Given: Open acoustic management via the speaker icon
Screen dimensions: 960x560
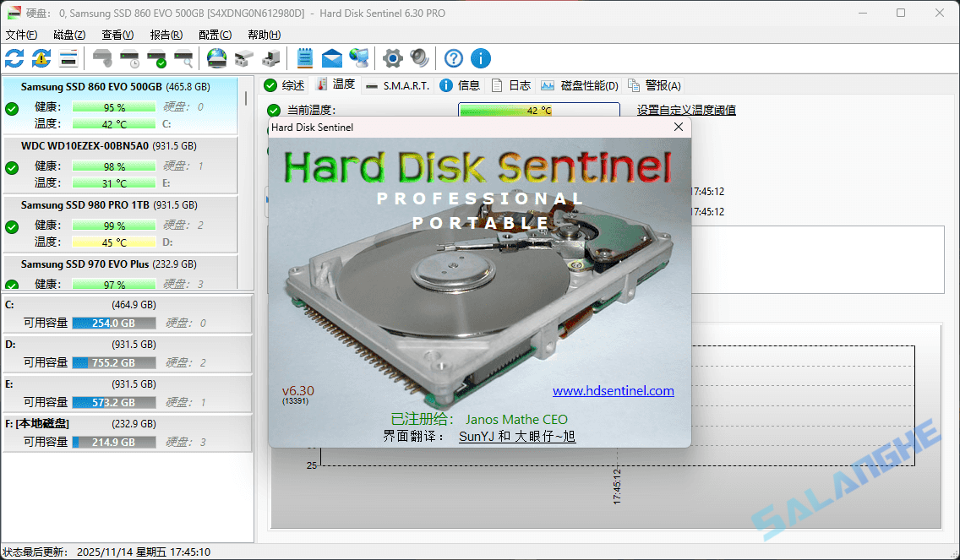Looking at the screenshot, I should tap(420, 58).
